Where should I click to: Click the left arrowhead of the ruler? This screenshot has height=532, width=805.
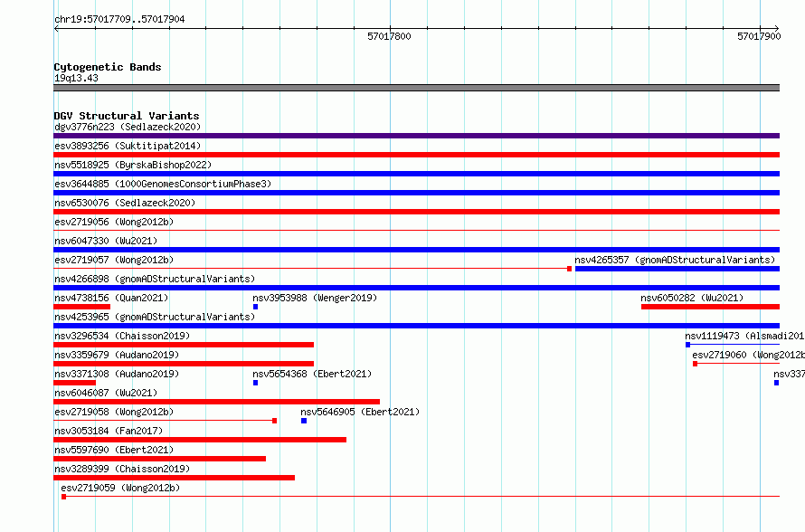(x=56, y=28)
